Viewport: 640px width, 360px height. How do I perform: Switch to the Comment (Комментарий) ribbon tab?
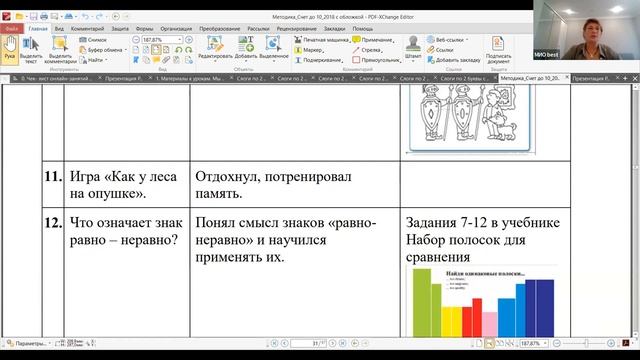(x=87, y=29)
